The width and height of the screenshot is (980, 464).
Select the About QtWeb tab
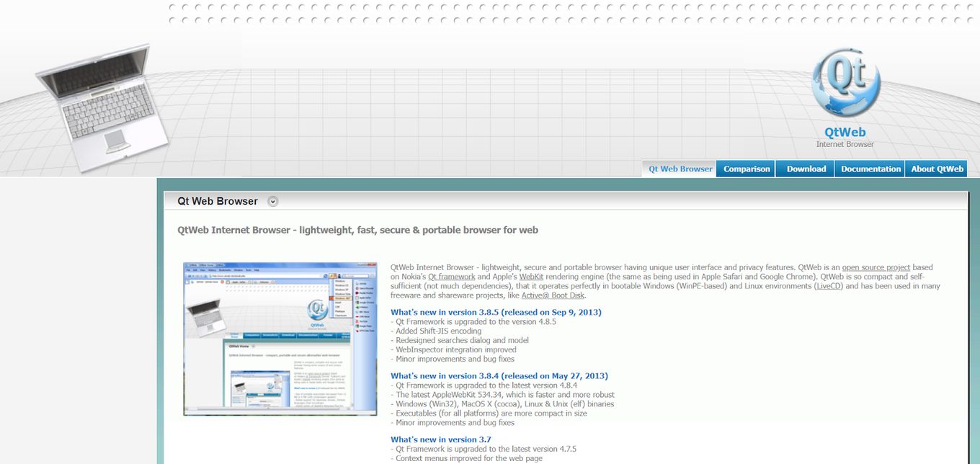937,169
